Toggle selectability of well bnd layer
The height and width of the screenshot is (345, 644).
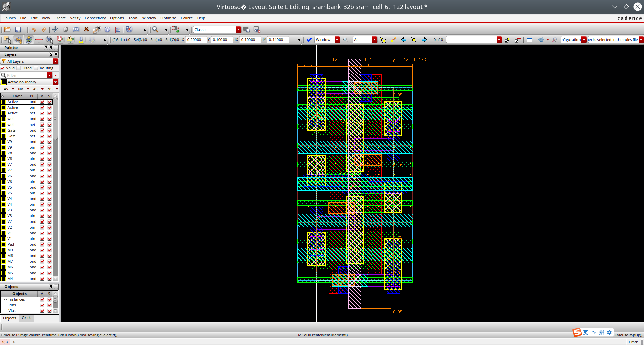(50, 119)
